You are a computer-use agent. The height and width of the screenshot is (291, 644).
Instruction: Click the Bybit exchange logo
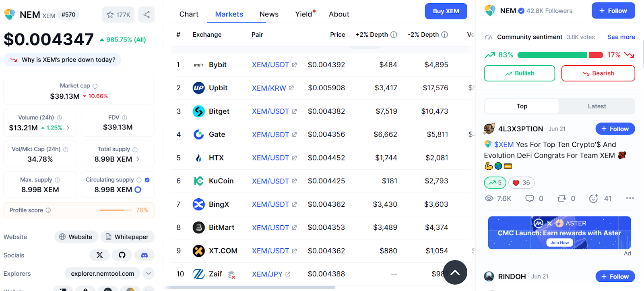[x=198, y=65]
